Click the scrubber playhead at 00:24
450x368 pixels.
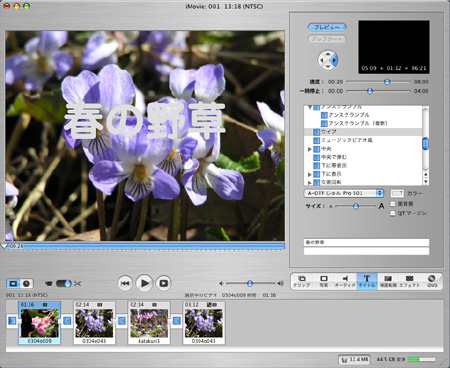click(x=4, y=245)
